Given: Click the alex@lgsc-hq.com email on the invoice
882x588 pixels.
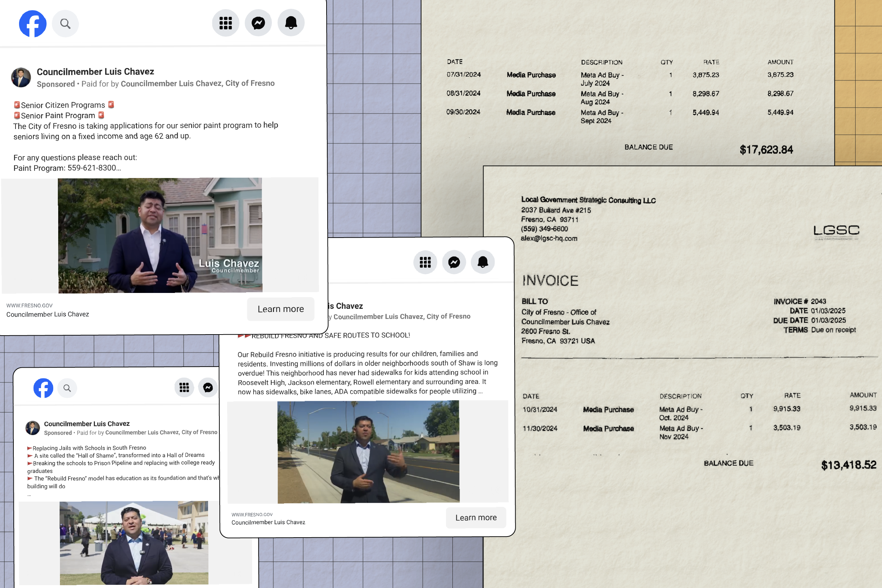Looking at the screenshot, I should (549, 238).
